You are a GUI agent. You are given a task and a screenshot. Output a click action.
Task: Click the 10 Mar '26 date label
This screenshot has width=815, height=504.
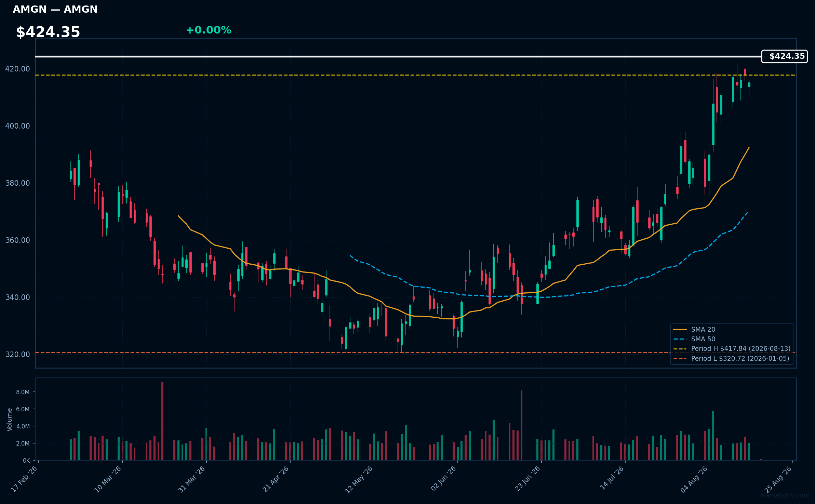click(108, 479)
